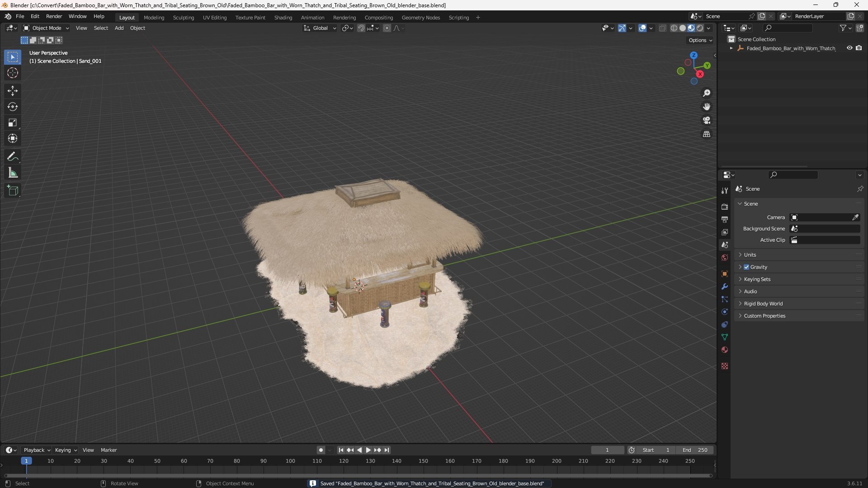Screen dimensions: 868x488
Task: Open Object properties tab
Action: click(x=725, y=274)
